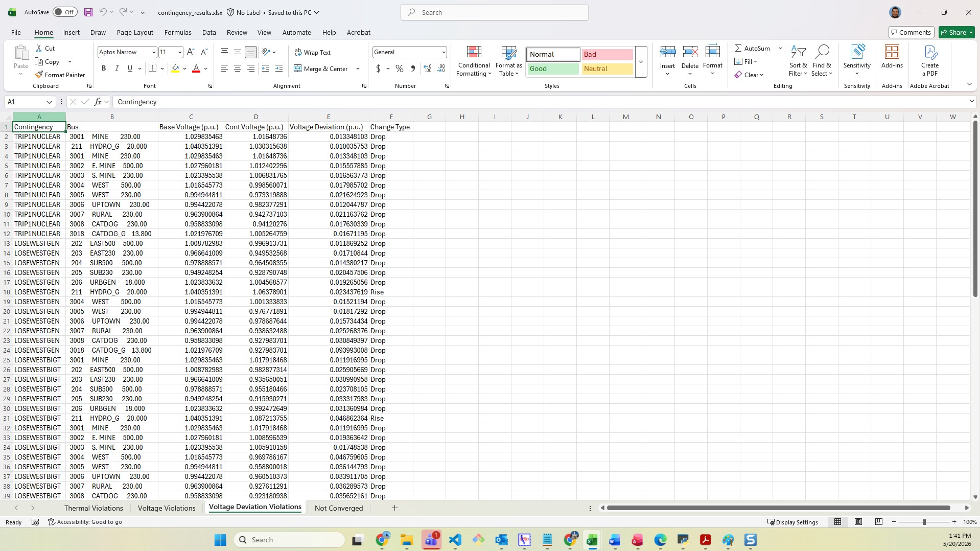980x551 pixels.
Task: Apply the Bad cell style
Action: click(607, 54)
